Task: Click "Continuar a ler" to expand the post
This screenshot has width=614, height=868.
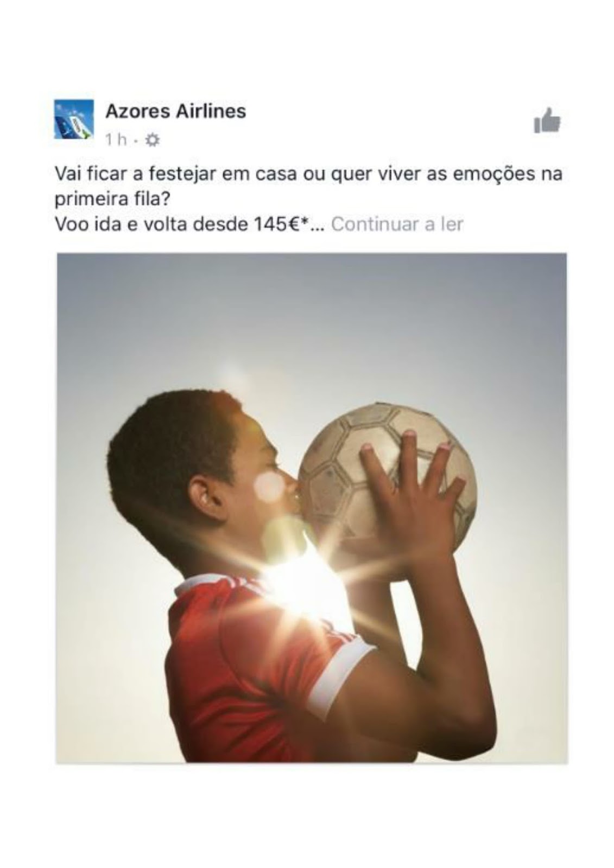Action: pyautogui.click(x=397, y=224)
